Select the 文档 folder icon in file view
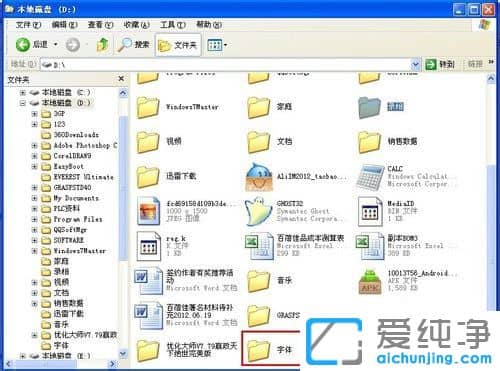 [258, 142]
